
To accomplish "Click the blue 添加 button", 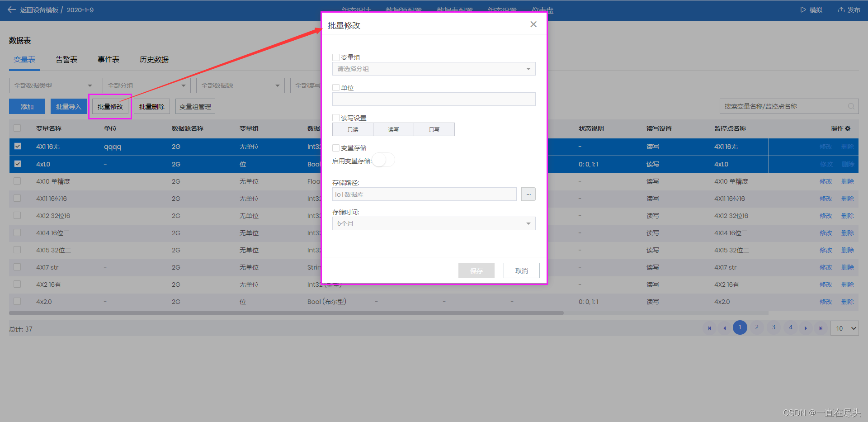I will tap(27, 106).
